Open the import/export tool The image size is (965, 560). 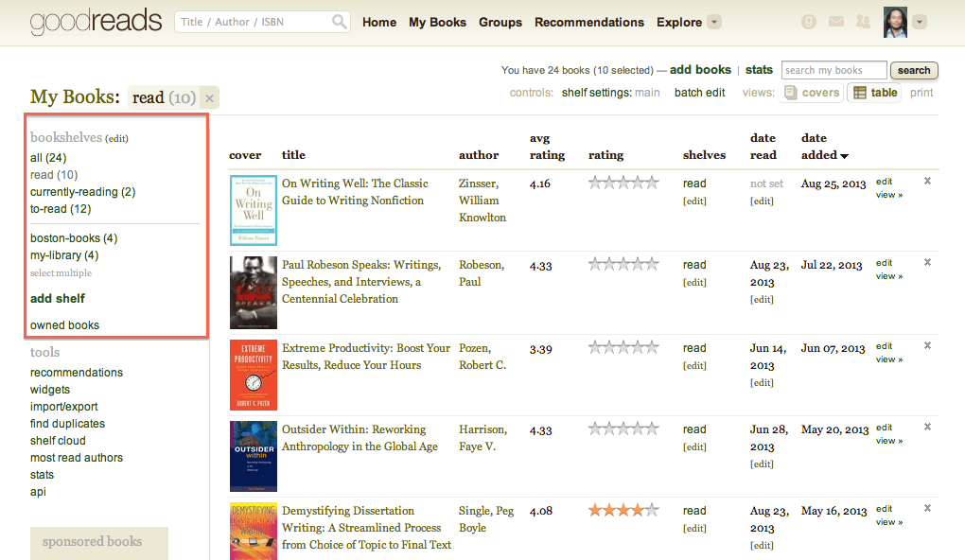coord(64,406)
